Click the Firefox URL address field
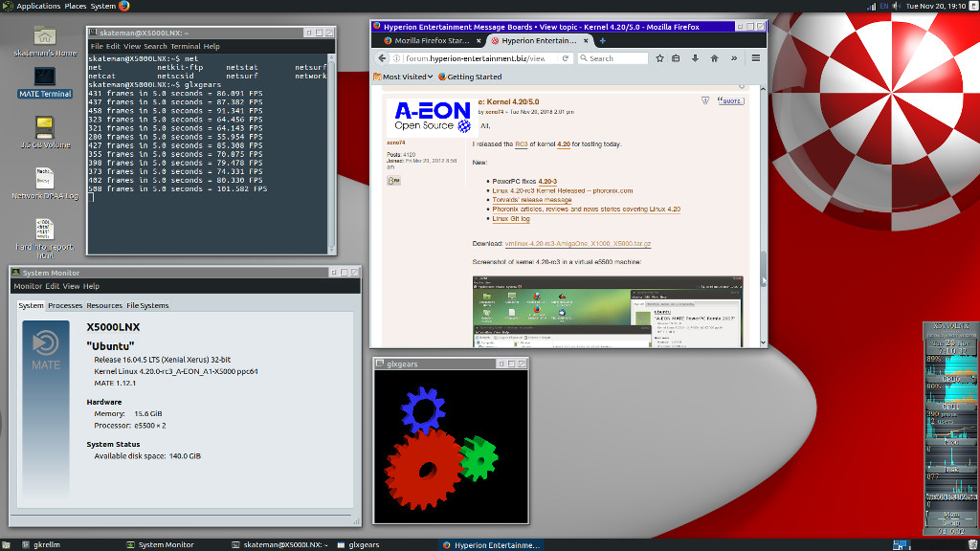Viewport: 980px width, 551px height. [479, 58]
